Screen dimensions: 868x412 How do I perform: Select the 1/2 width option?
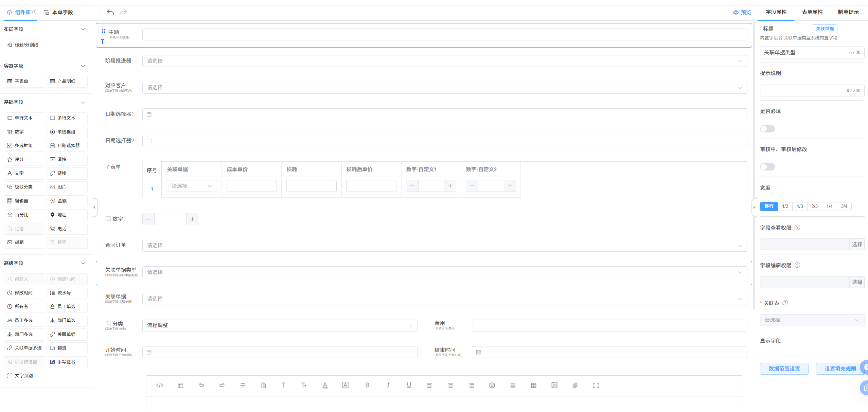[785, 206]
